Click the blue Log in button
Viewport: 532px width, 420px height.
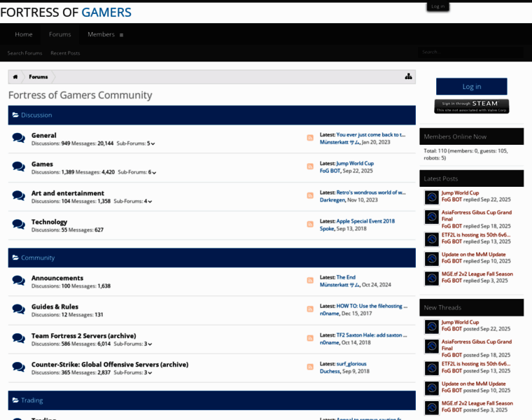point(472,87)
